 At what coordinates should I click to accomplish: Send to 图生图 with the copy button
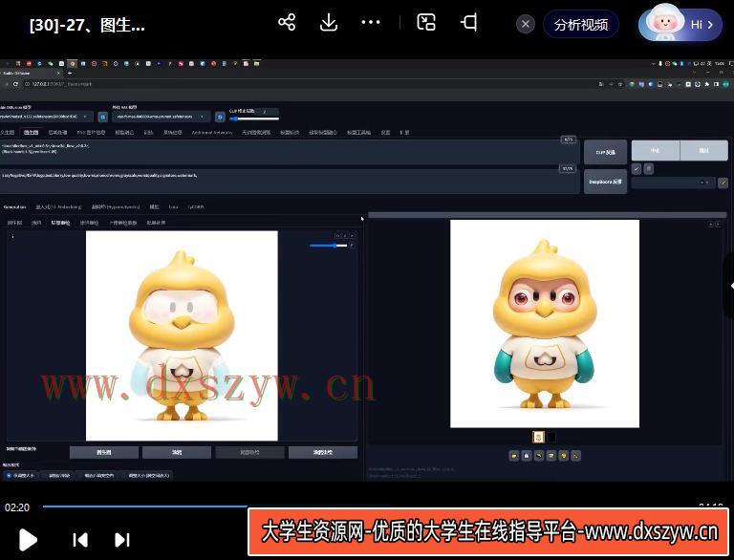[x=104, y=452]
